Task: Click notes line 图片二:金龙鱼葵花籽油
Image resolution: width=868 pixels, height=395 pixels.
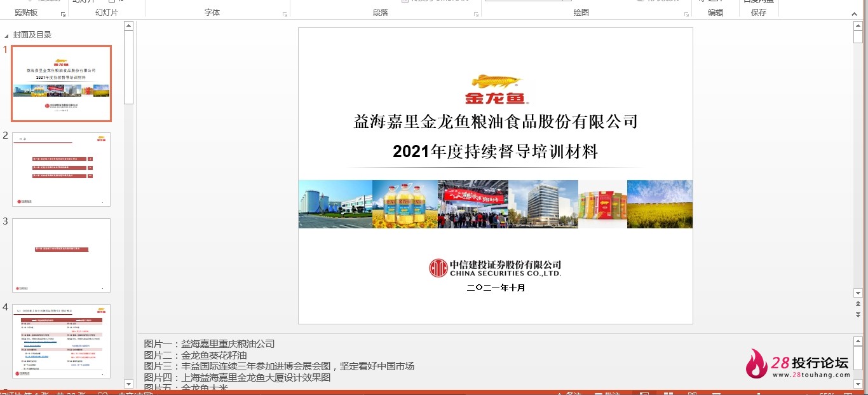Action: [x=195, y=356]
